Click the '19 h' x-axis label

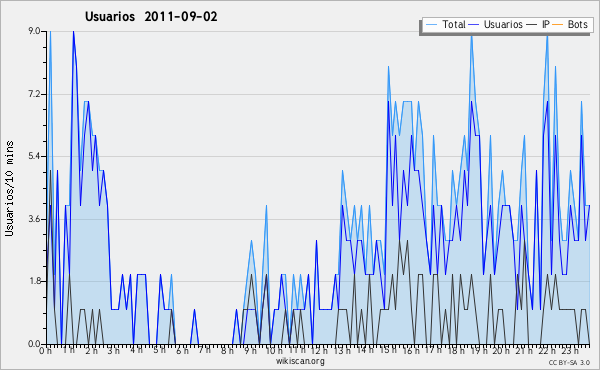pos(478,350)
